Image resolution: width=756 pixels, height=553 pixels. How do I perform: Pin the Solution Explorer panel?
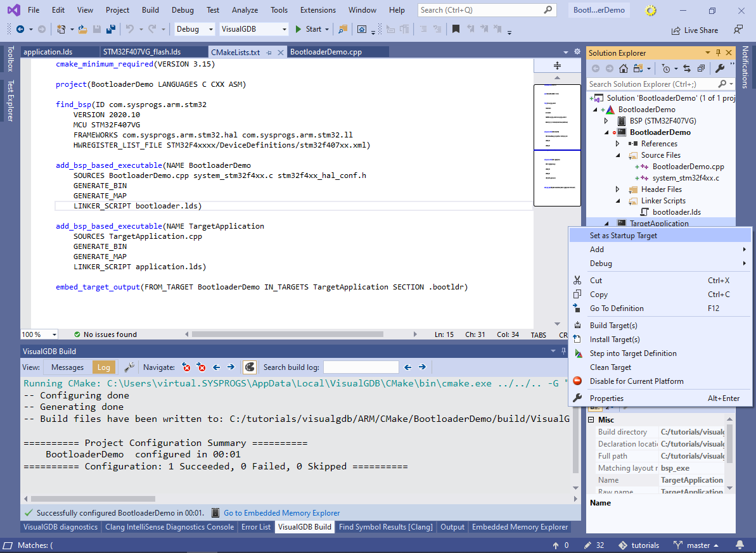coord(719,53)
